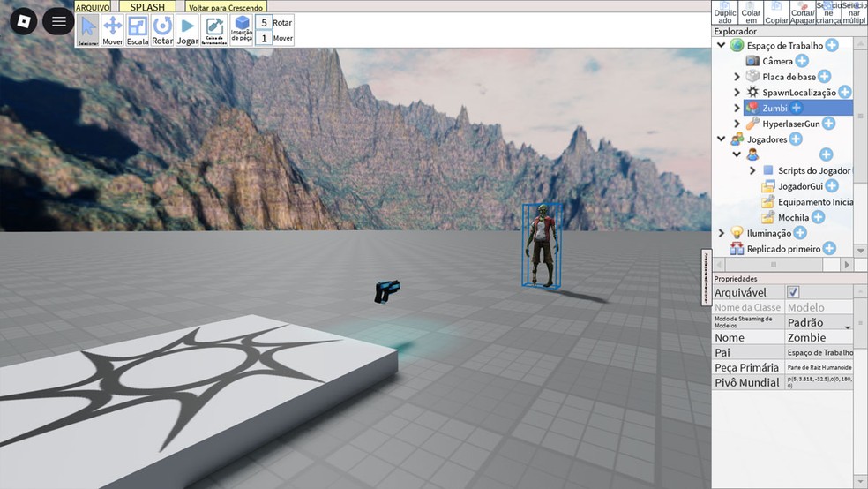
Task: Click the Duplicado button
Action: click(x=724, y=12)
